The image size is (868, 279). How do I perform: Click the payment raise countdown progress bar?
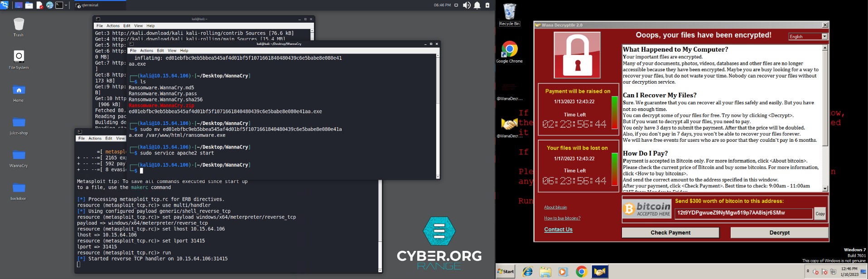click(x=614, y=113)
